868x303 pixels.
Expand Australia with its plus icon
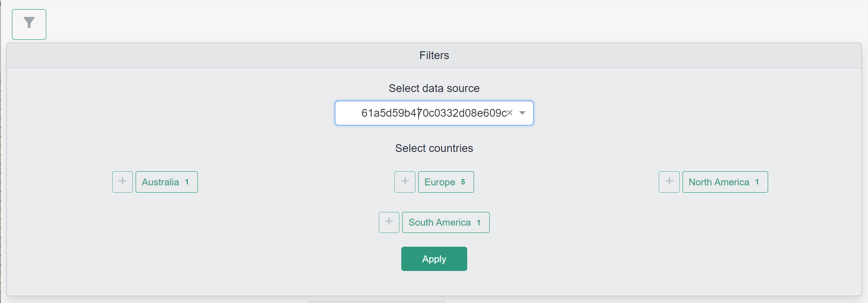point(122,182)
